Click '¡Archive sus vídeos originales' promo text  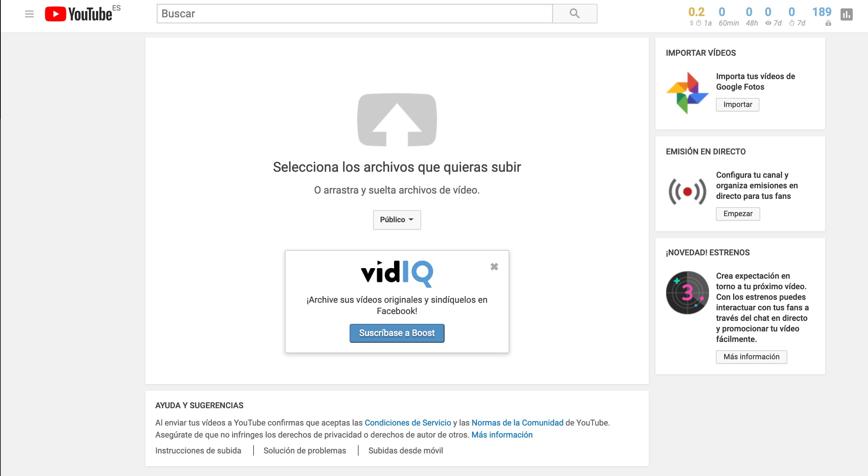(x=397, y=305)
